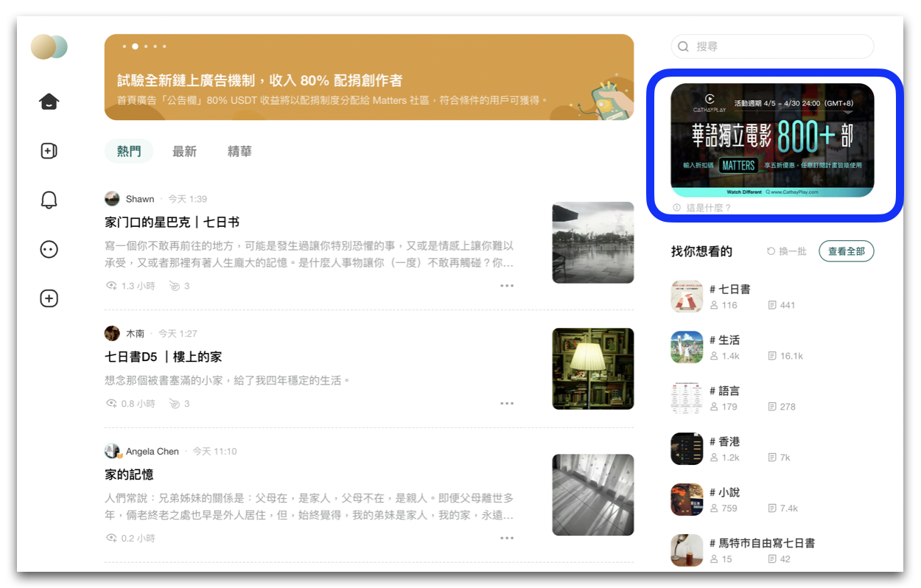Click the create new post plus icon
921x588 pixels.
49,298
